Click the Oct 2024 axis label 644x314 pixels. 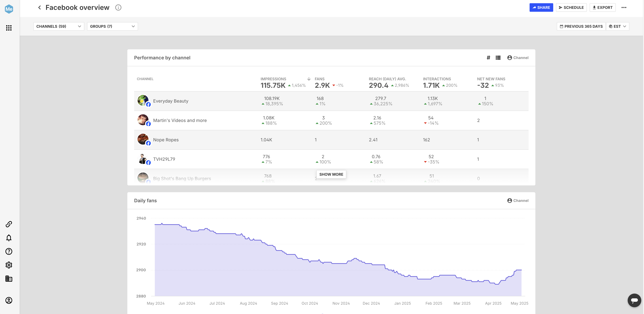coord(309,303)
